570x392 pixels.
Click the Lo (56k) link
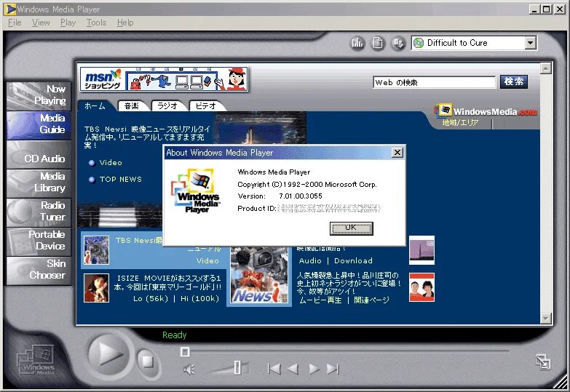tap(151, 299)
